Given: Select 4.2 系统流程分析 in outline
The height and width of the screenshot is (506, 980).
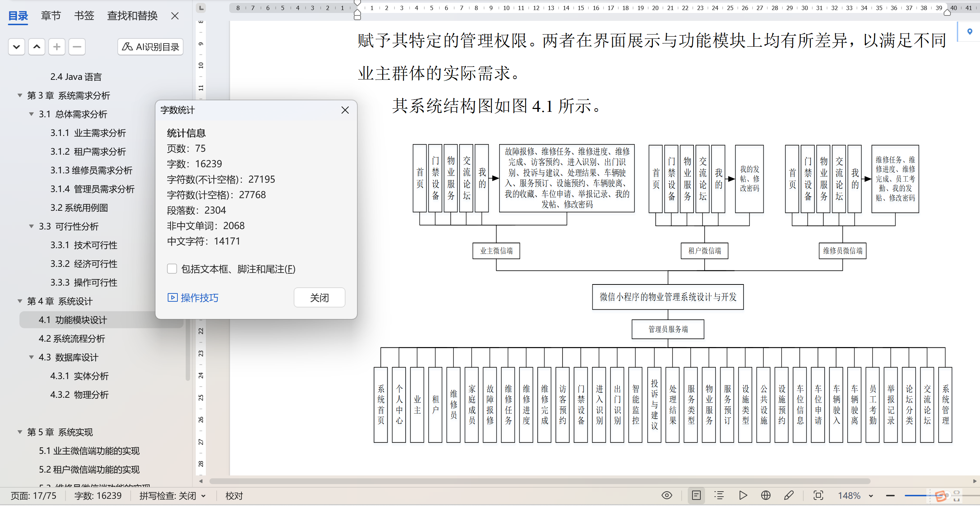Looking at the screenshot, I should coord(72,338).
